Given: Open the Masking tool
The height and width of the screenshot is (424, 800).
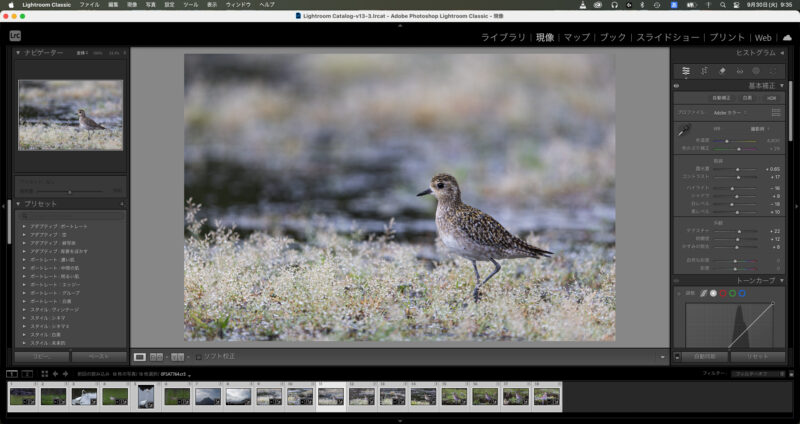Looking at the screenshot, I should pos(756,71).
